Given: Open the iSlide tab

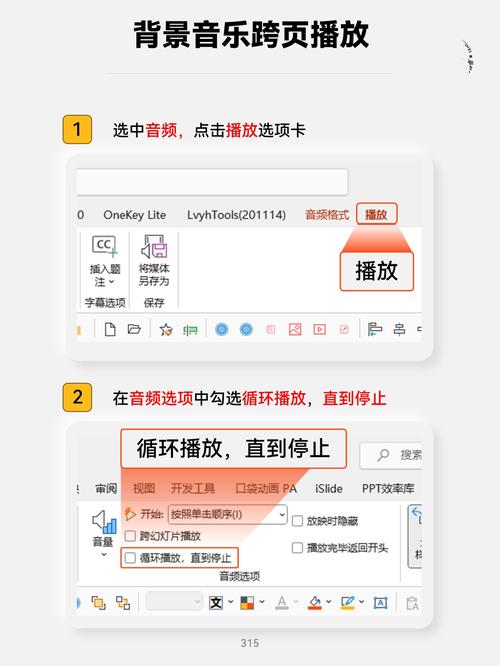Looking at the screenshot, I should coord(329,488).
